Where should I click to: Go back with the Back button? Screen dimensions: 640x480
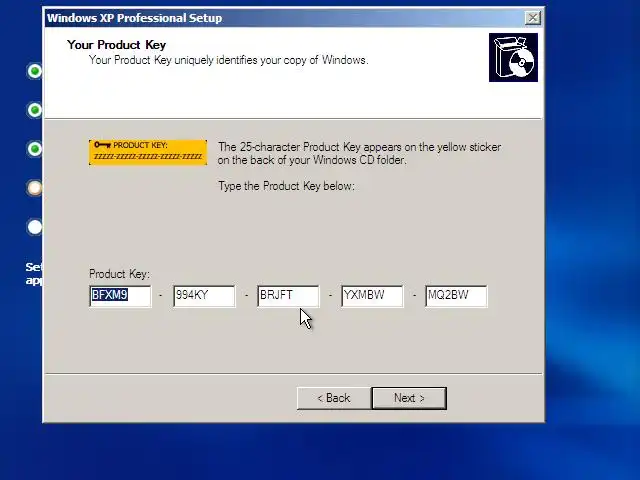(x=334, y=398)
